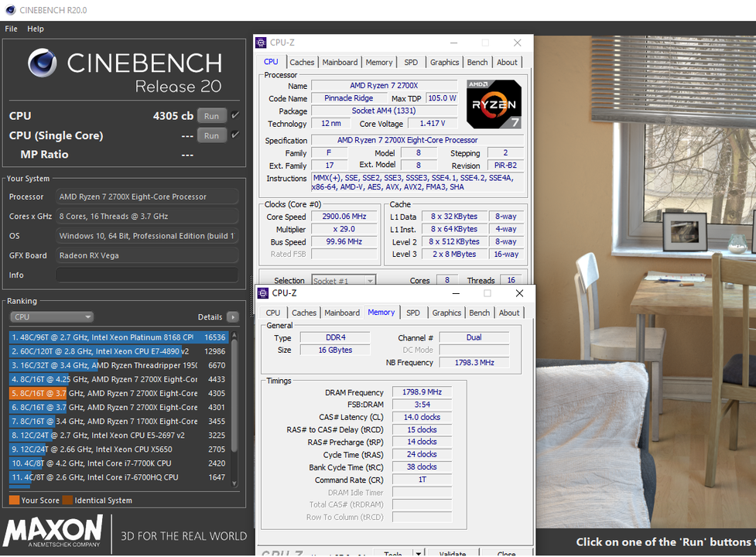Toggle the checkbox for CPU (Single Core) test
The width and height of the screenshot is (756, 557).
click(234, 135)
